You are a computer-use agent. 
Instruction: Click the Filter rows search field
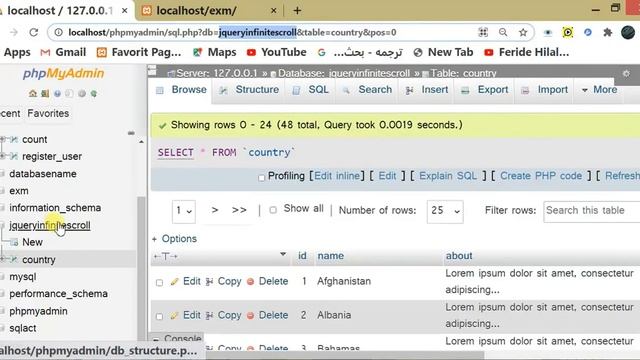coord(592,211)
